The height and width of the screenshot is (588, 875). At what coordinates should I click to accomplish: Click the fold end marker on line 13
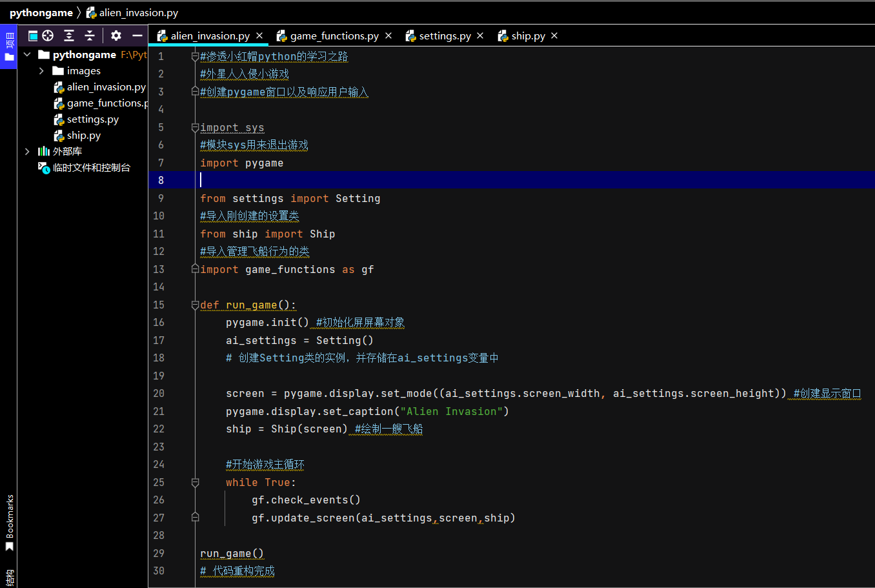(x=195, y=269)
